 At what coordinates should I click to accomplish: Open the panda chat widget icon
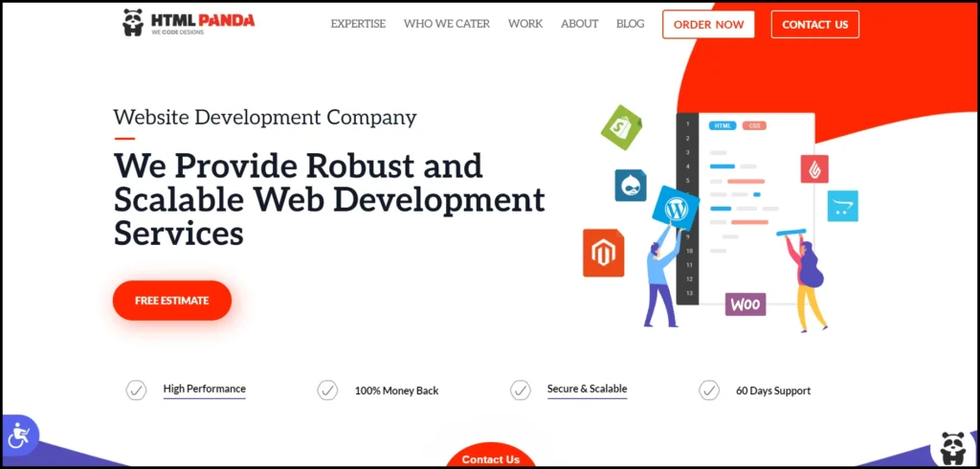coord(953,448)
